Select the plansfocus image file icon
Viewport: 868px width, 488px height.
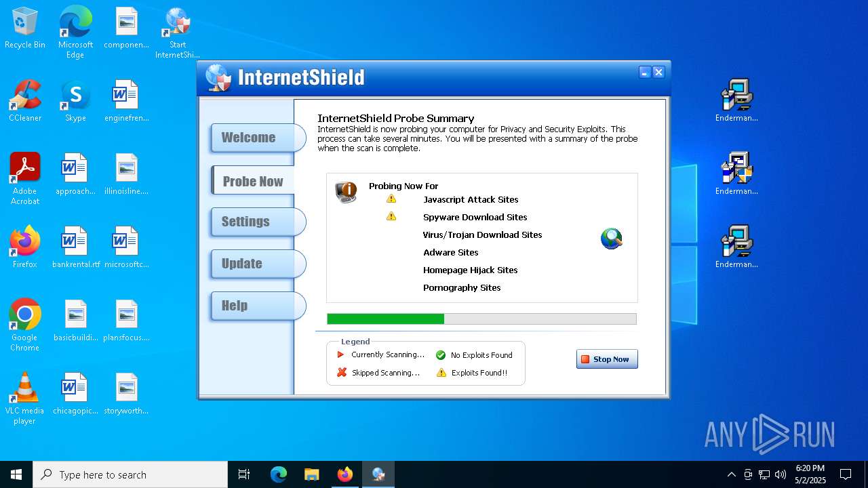[x=126, y=321]
